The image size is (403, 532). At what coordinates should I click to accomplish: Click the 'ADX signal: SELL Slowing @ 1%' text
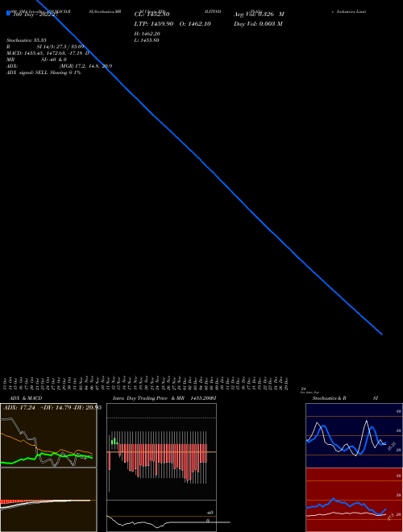click(44, 73)
